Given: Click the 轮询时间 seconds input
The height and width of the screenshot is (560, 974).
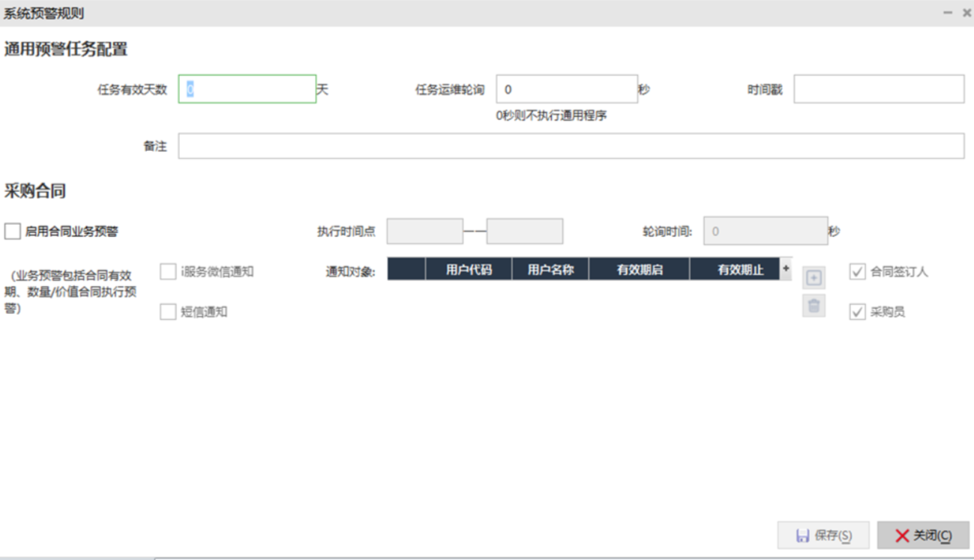Looking at the screenshot, I should (765, 232).
